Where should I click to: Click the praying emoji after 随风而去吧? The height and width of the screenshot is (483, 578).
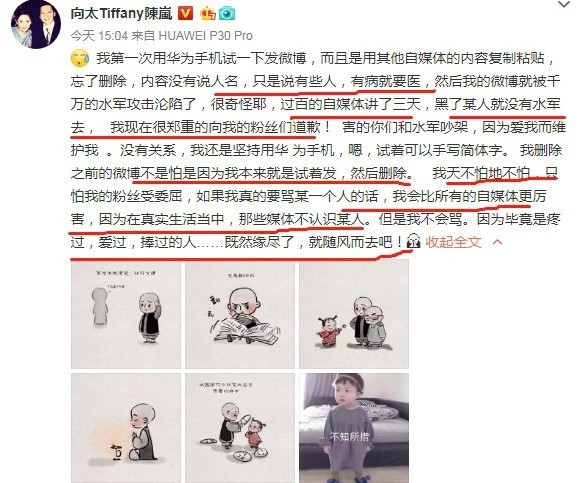[413, 242]
